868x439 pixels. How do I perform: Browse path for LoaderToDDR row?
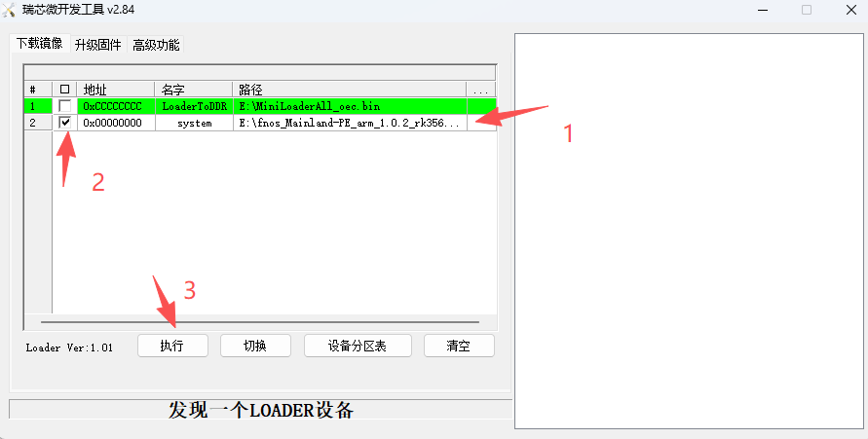[481, 106]
